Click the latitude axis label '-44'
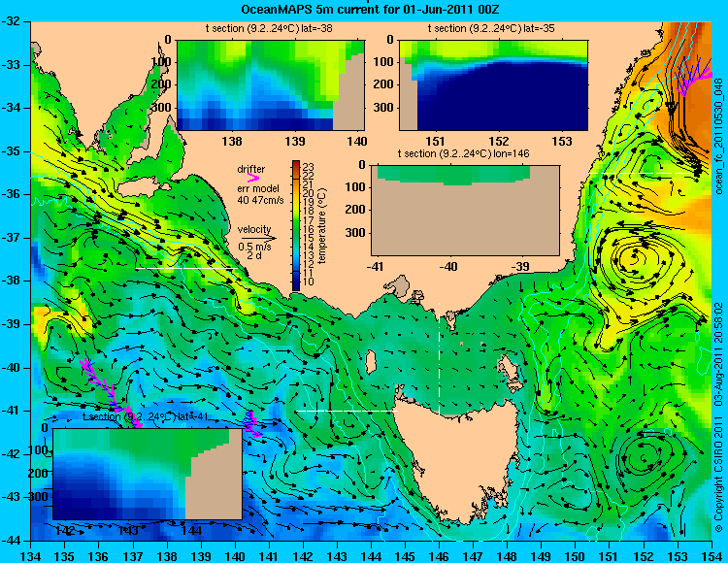Image resolution: width=728 pixels, height=563 pixels. tap(13, 541)
